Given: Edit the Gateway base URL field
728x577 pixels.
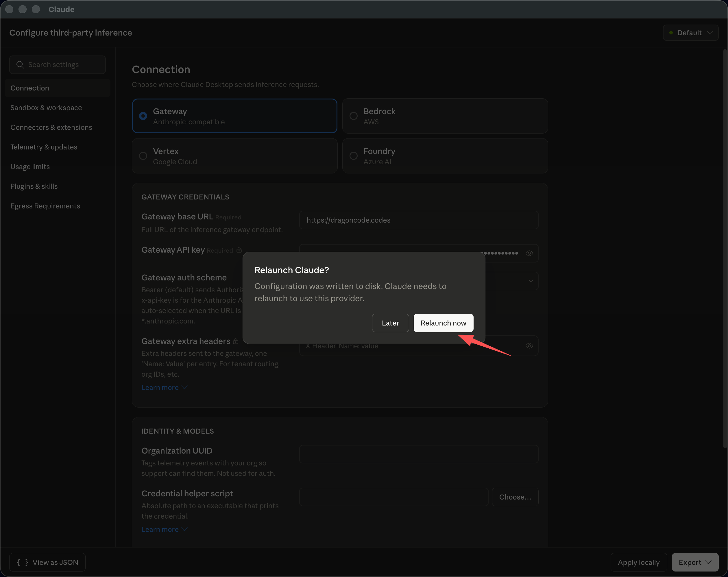Looking at the screenshot, I should click(419, 220).
